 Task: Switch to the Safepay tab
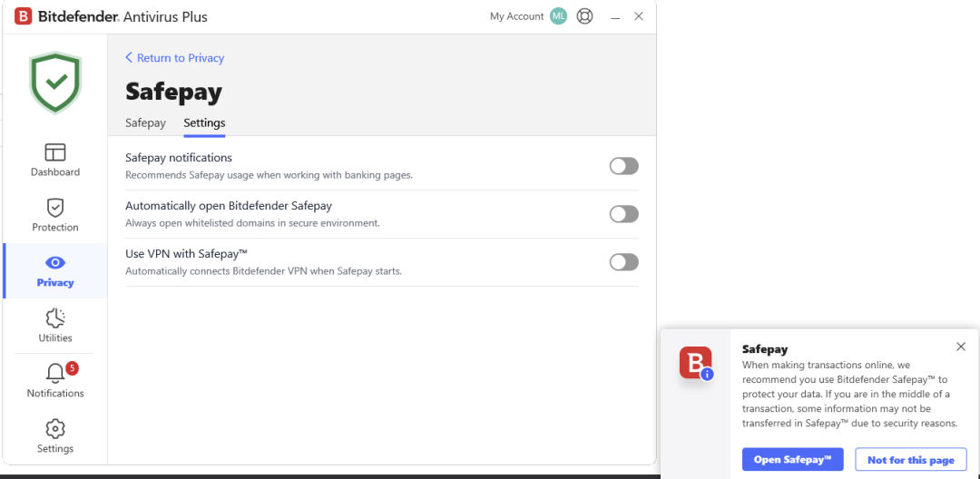point(145,123)
